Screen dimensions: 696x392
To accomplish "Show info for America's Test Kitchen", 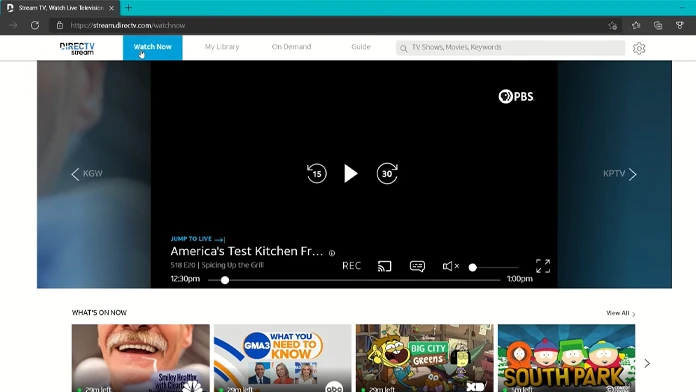I will tap(332, 253).
